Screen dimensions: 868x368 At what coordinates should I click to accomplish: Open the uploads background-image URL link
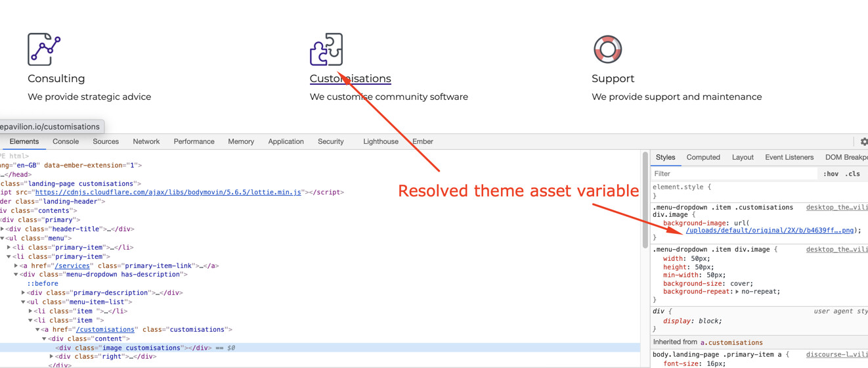pos(770,231)
